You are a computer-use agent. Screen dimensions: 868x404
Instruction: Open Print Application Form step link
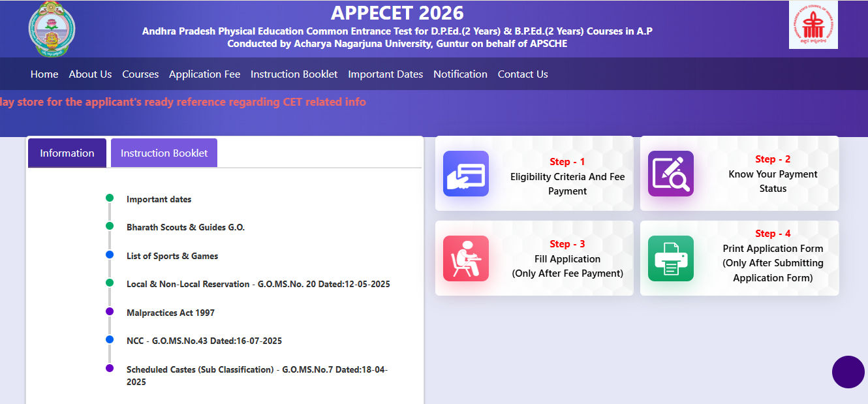[773, 263]
